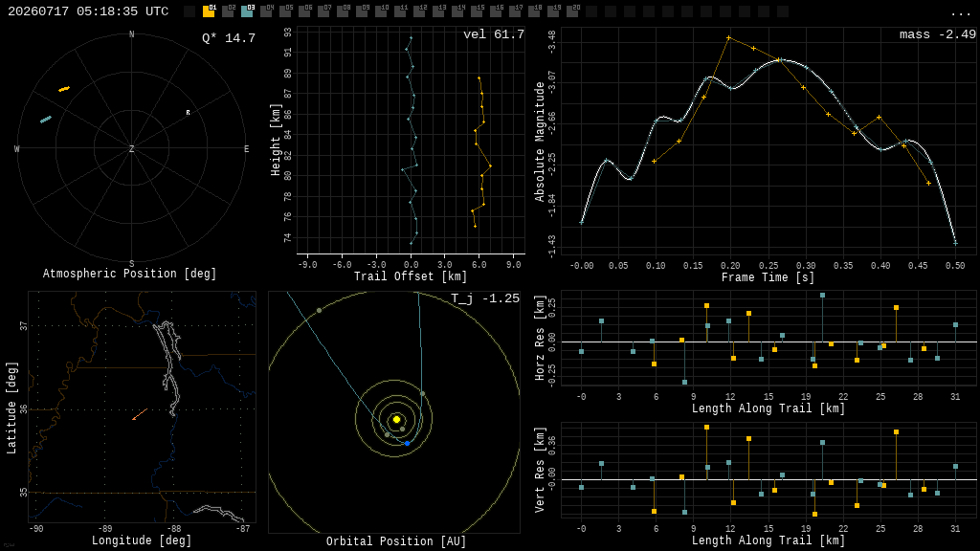Screen dimensions: 980x551
Task: Click the mass -2.49 readout
Action: 938,34
